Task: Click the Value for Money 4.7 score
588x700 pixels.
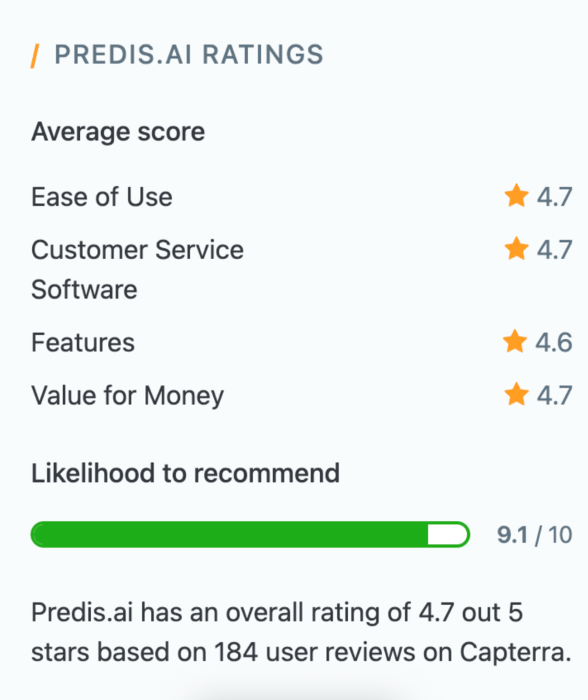Action: pyautogui.click(x=554, y=394)
